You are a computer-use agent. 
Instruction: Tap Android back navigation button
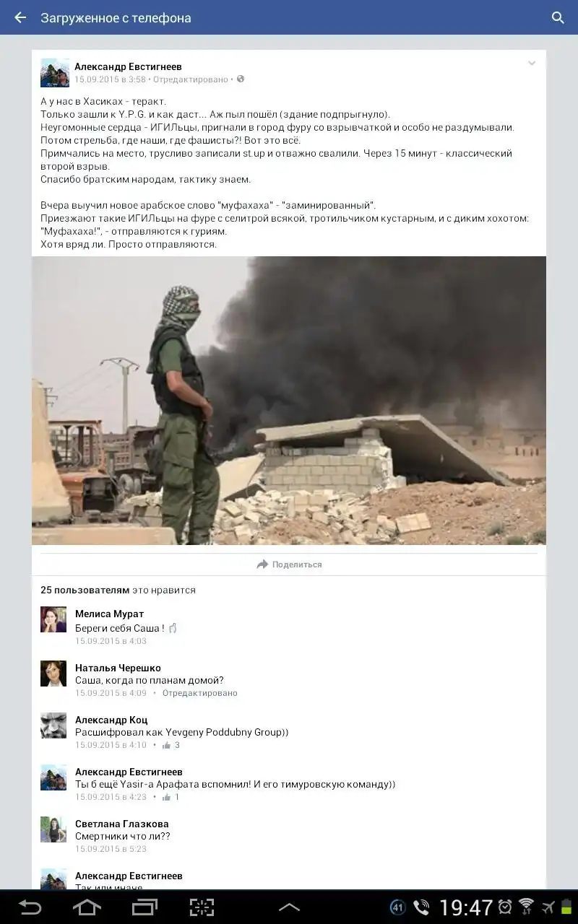pos(30,907)
